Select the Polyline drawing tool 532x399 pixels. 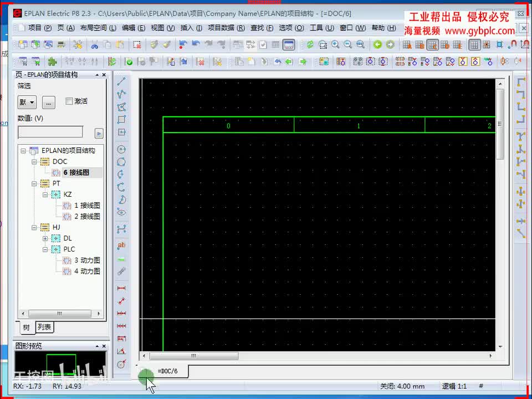pos(121,94)
